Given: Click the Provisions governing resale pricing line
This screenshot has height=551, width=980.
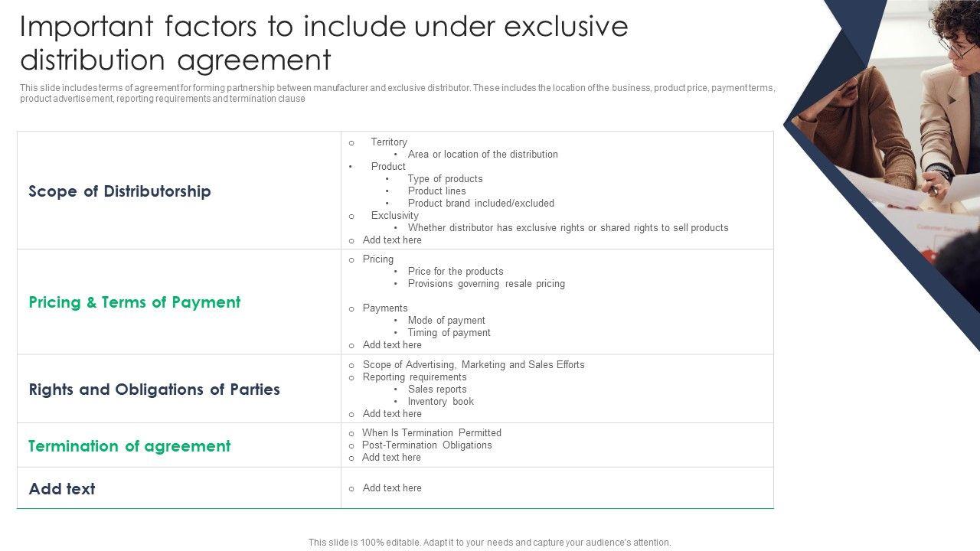Looking at the screenshot, I should [x=486, y=284].
